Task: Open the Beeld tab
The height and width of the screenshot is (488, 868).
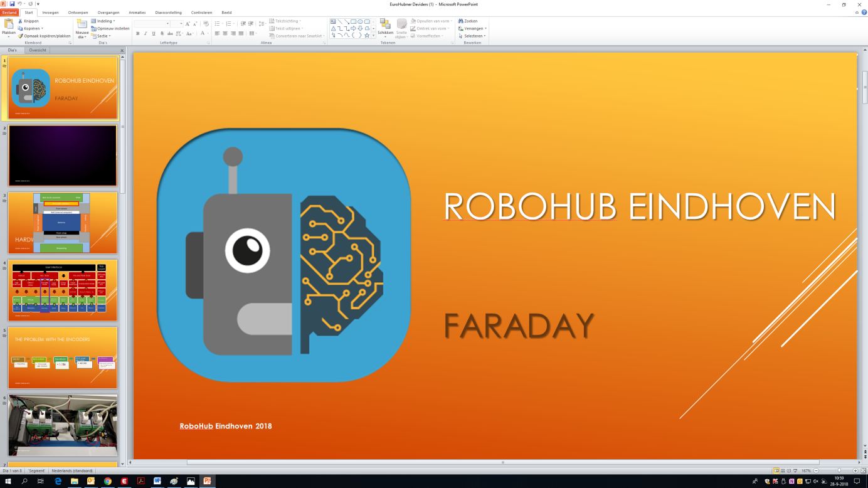Action: 226,13
